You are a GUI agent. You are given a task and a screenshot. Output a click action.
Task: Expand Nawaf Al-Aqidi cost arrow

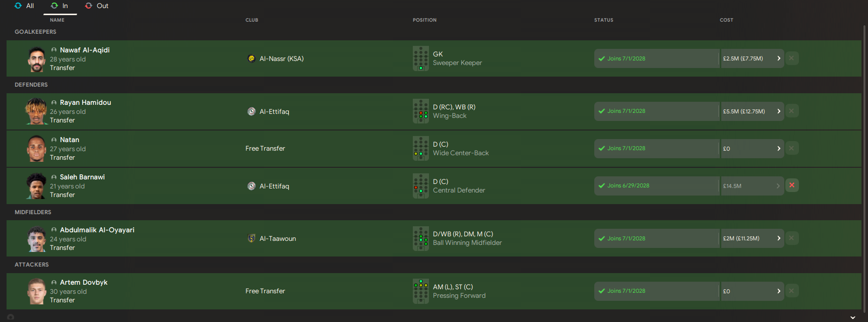[x=778, y=58]
